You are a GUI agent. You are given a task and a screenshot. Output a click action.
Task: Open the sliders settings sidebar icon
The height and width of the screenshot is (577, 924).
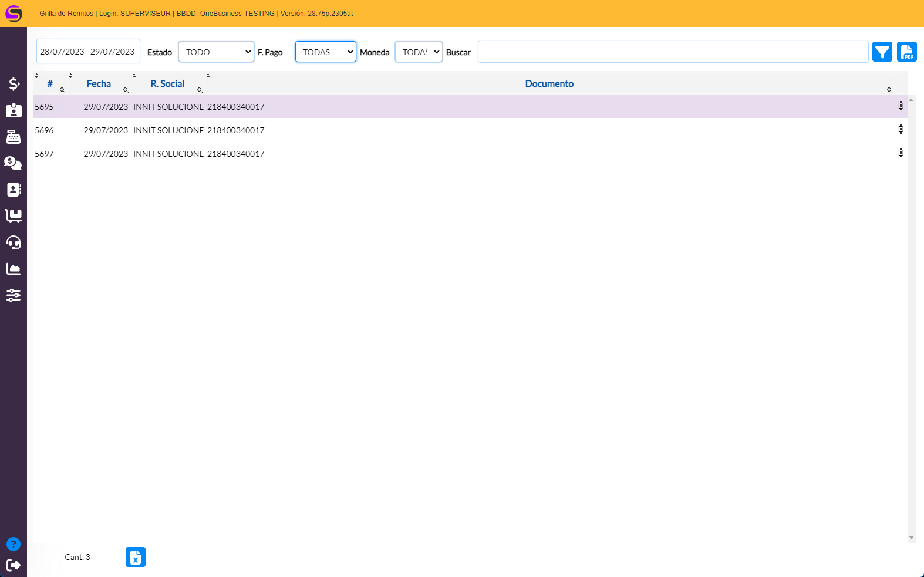click(x=14, y=295)
